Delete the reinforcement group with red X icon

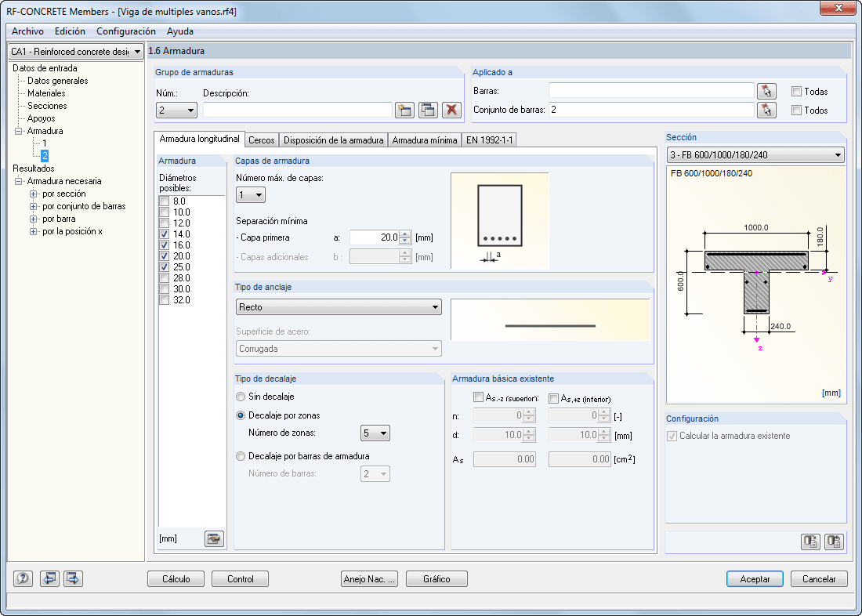click(x=451, y=110)
